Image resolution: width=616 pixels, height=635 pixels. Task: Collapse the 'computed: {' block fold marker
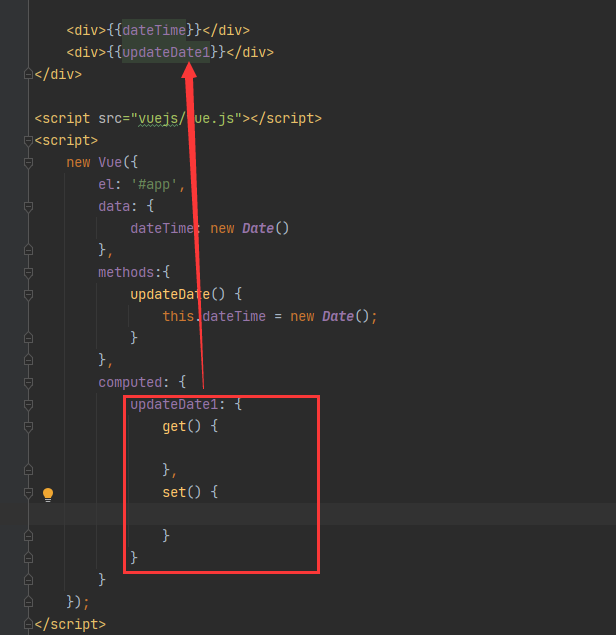(28, 383)
